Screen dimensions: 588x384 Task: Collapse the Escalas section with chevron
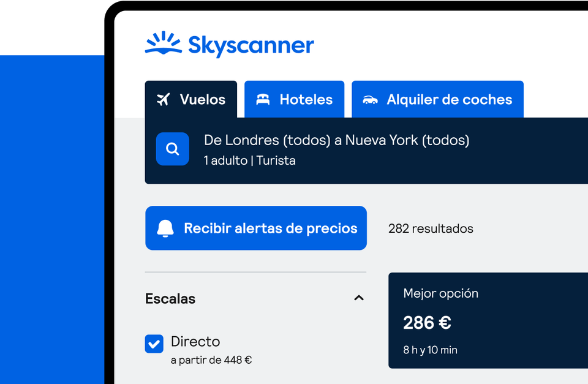(x=359, y=298)
